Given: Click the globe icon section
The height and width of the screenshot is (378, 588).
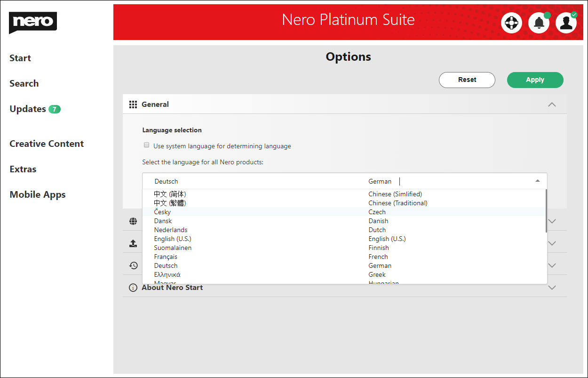Looking at the screenshot, I should [x=133, y=221].
